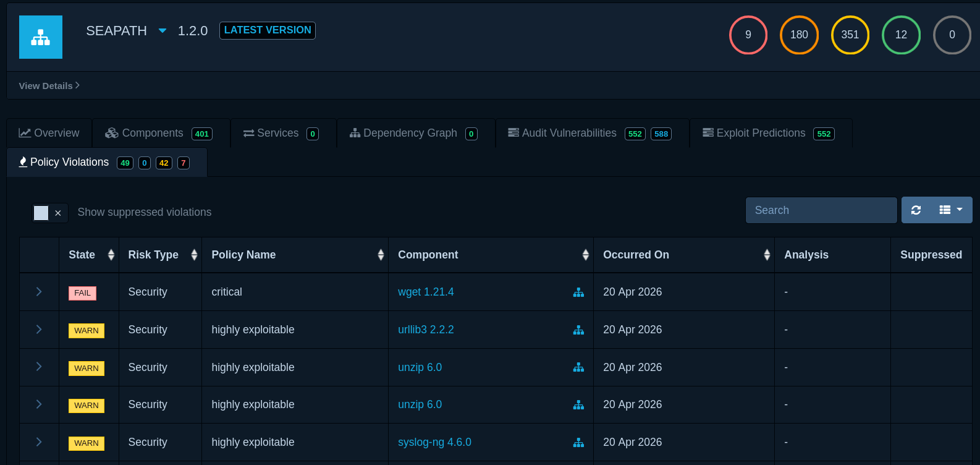Toggle Show suppressed violations switch
The width and height of the screenshot is (980, 465).
[x=50, y=213]
